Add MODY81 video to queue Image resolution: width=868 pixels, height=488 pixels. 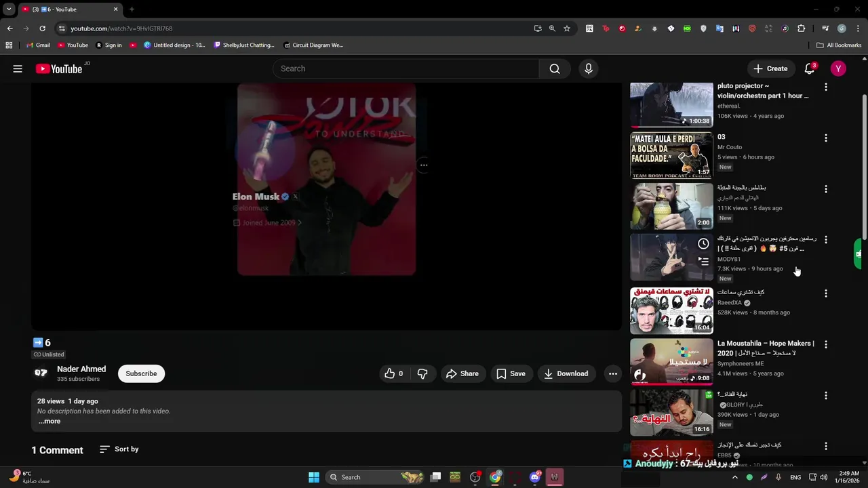point(703,261)
